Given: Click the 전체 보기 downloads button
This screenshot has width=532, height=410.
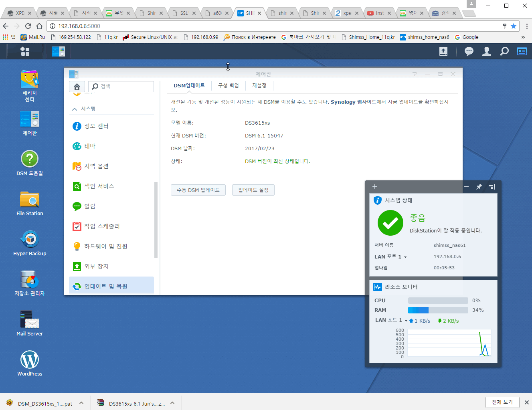Looking at the screenshot, I should point(502,402).
